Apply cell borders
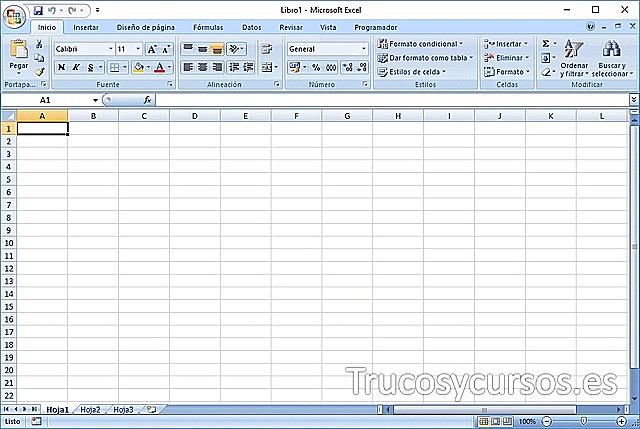640x429 pixels. click(x=115, y=67)
